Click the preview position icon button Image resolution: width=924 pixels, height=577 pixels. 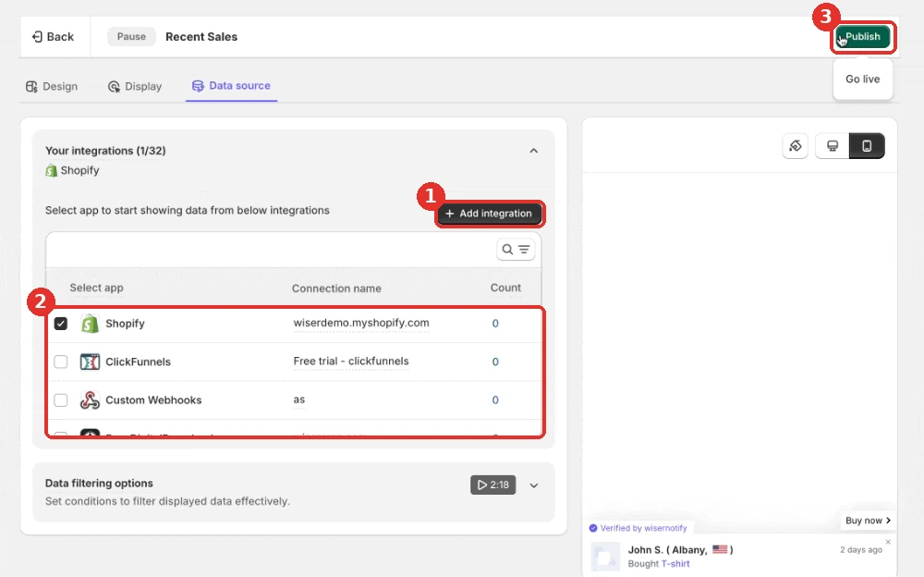point(795,146)
